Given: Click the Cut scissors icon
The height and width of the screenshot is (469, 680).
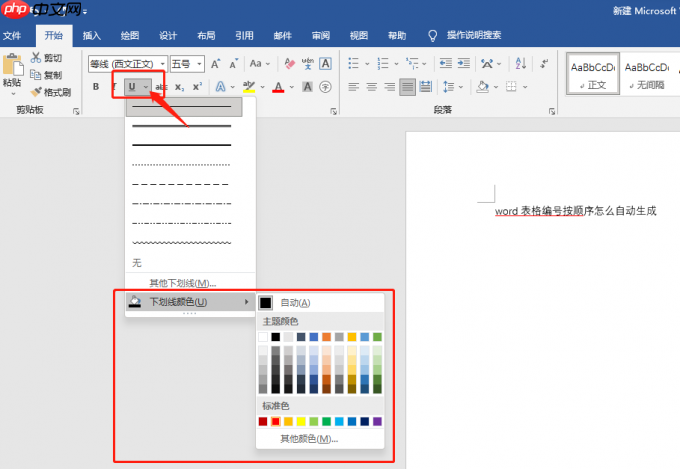Looking at the screenshot, I should (x=36, y=58).
